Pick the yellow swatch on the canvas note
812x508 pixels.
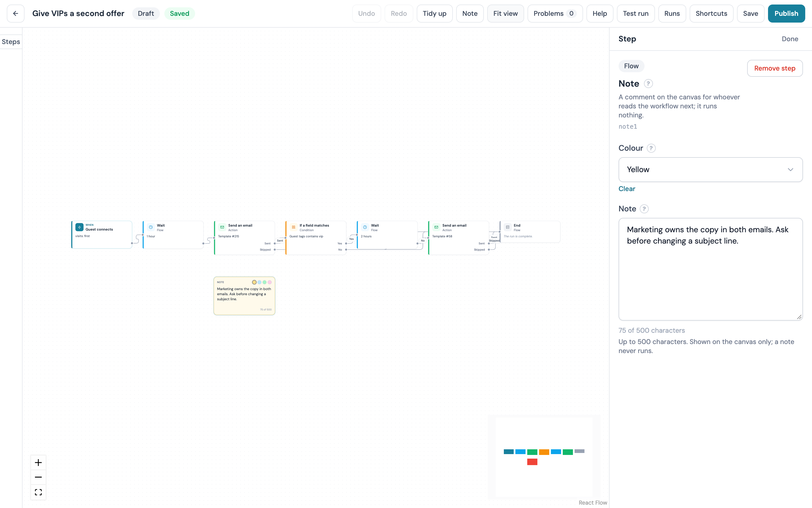coord(254,282)
